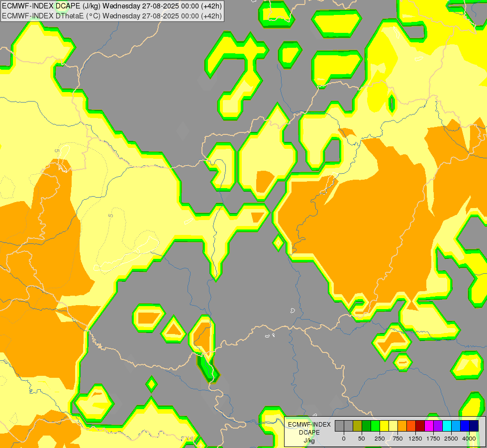Click the legend value 1750
The height and width of the screenshot is (448, 487).
(x=433, y=439)
